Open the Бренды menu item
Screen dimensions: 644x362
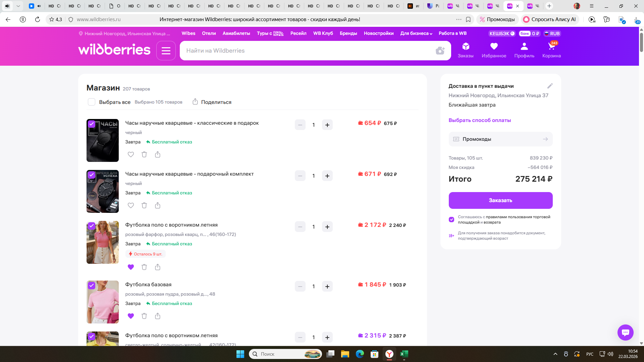(x=348, y=34)
